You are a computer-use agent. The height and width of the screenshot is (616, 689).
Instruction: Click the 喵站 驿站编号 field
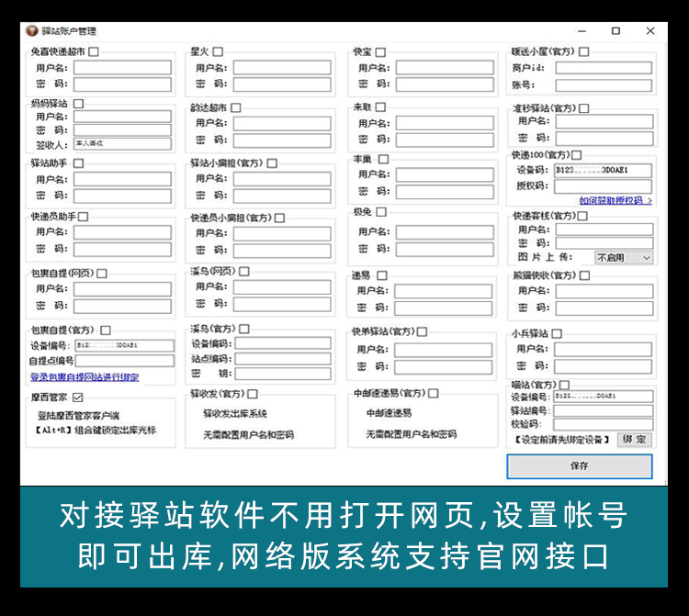(604, 411)
